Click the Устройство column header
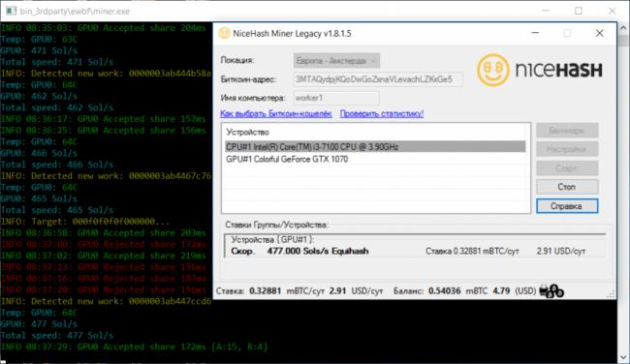This screenshot has height=364, width=630. (247, 132)
